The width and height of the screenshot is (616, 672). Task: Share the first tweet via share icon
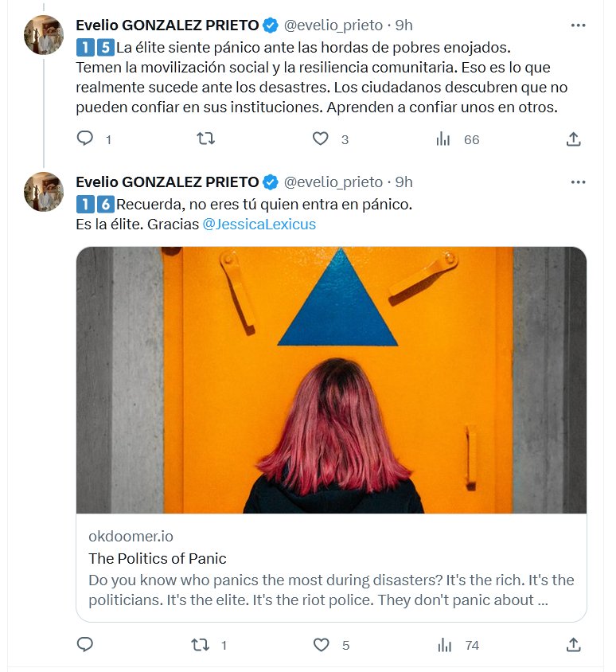(x=573, y=139)
